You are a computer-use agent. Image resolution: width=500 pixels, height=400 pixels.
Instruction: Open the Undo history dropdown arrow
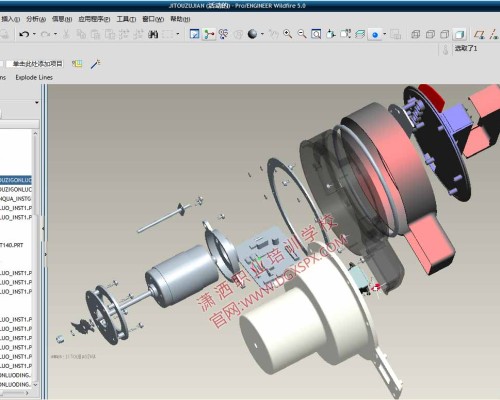pos(34,34)
